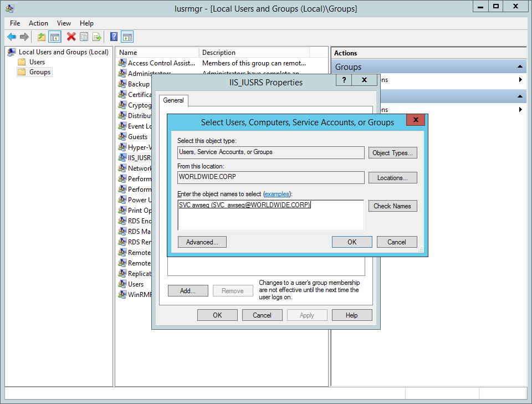The height and width of the screenshot is (404, 532).
Task: Click the Local Users and Groups root icon
Action: pyautogui.click(x=12, y=52)
